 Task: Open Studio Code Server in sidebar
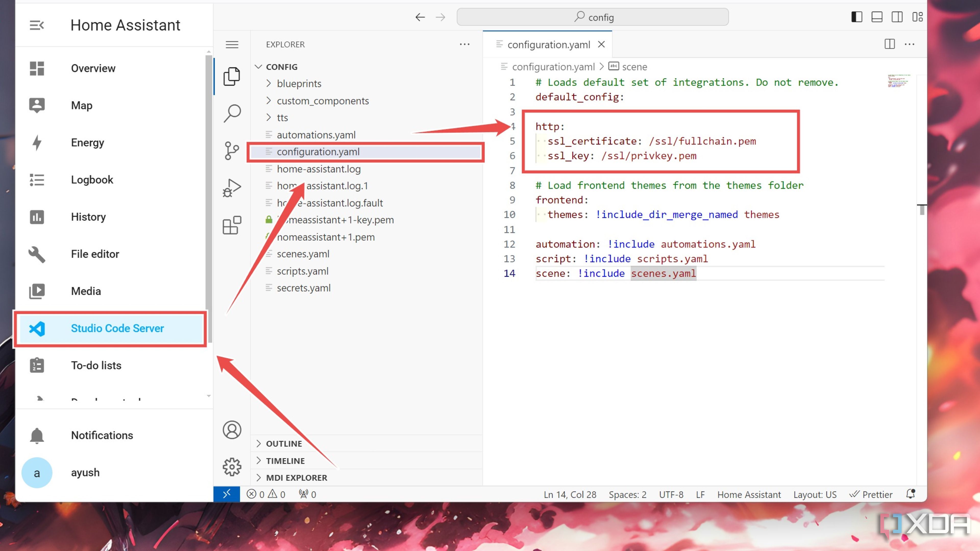click(117, 328)
